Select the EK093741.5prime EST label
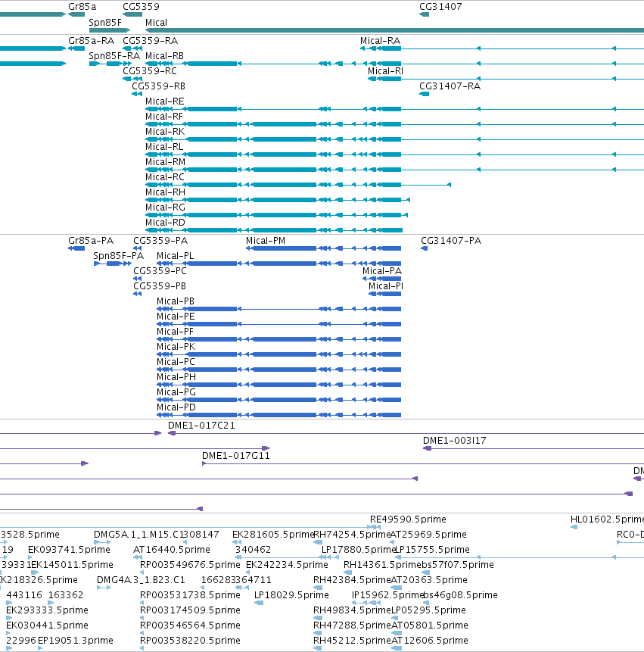The height and width of the screenshot is (652, 644). tap(69, 550)
